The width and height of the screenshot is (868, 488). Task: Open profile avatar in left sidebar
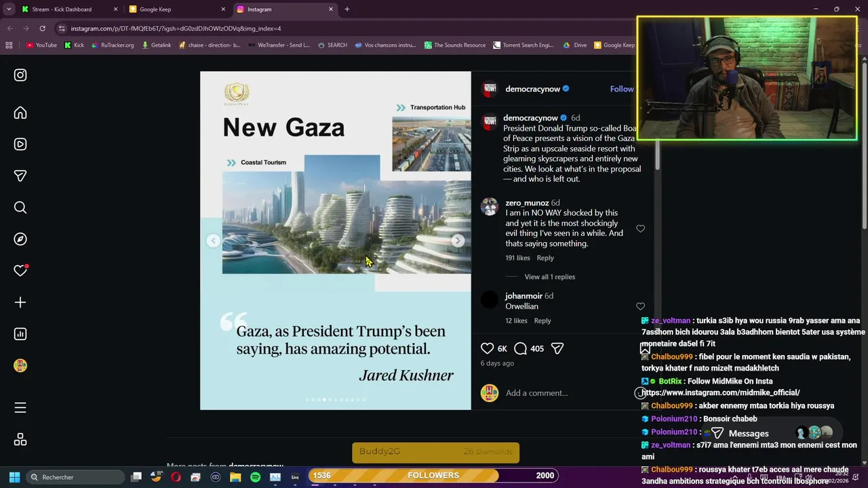pos(20,365)
